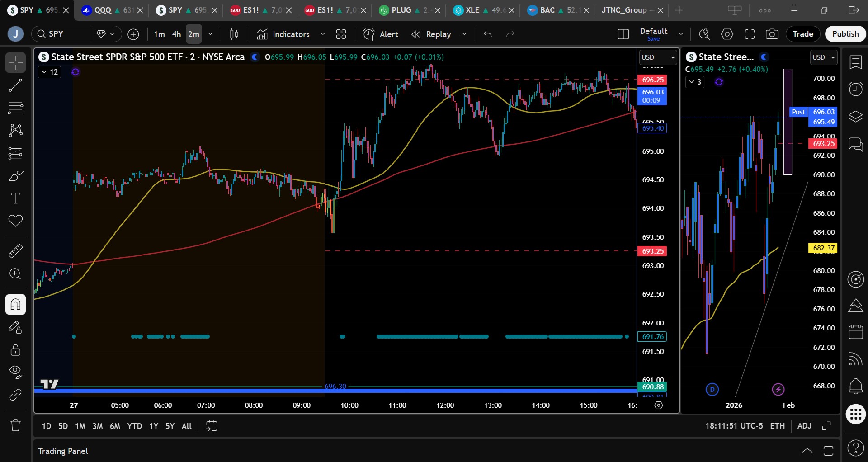Open the alerts clock panel
This screenshot has width=868, height=462.
(855, 89)
